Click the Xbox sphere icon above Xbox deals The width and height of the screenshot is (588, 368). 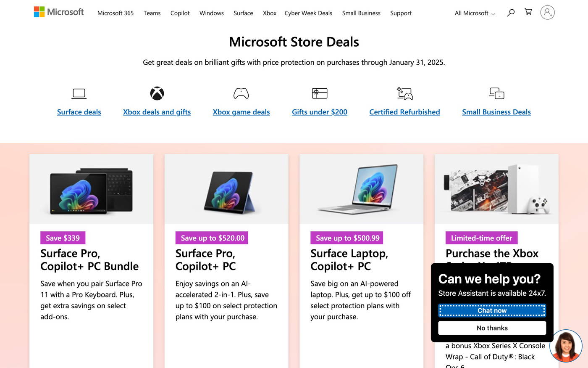tap(157, 93)
